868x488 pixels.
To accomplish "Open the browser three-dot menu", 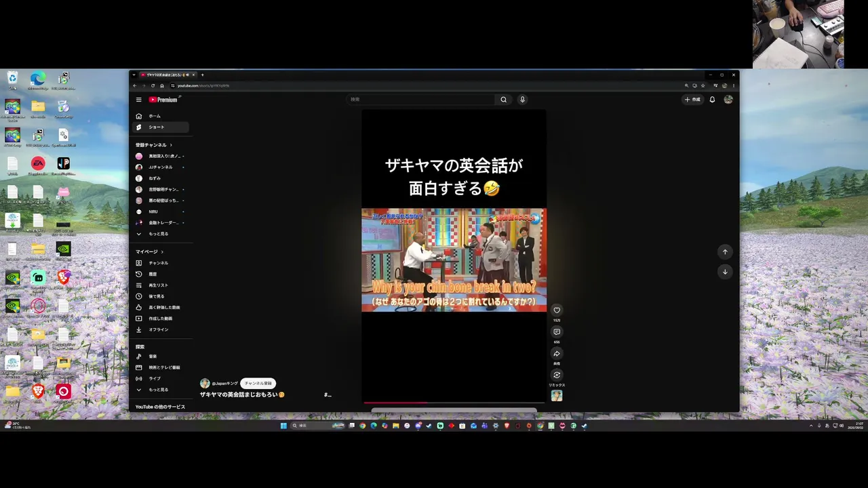I will [x=734, y=86].
